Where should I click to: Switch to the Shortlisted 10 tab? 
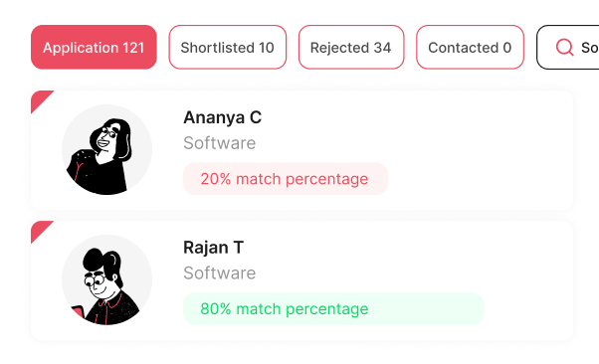[227, 47]
